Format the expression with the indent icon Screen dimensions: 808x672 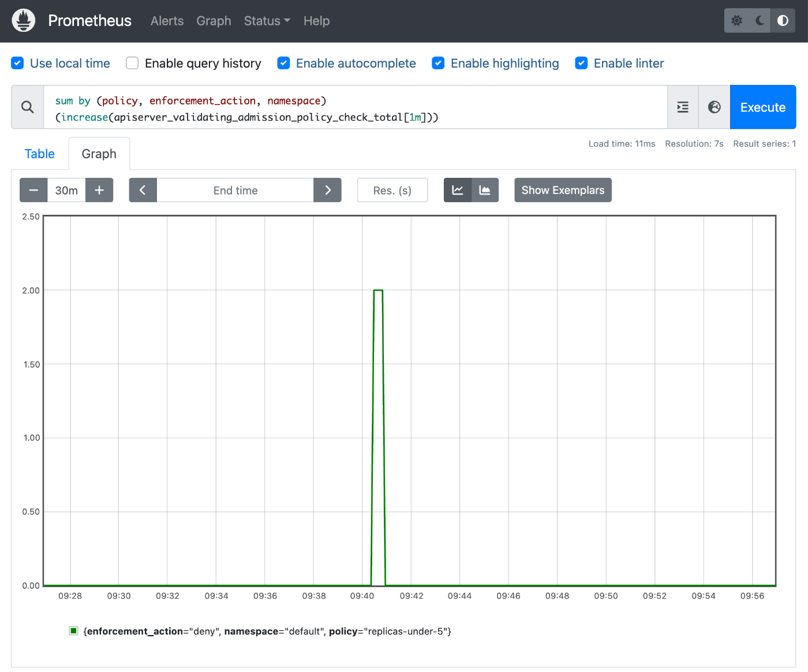[x=683, y=107]
